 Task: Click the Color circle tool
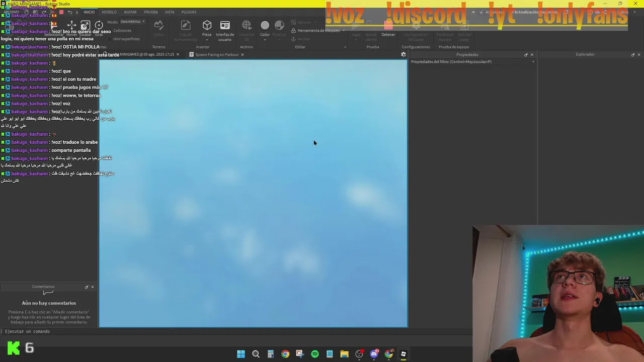[x=265, y=25]
